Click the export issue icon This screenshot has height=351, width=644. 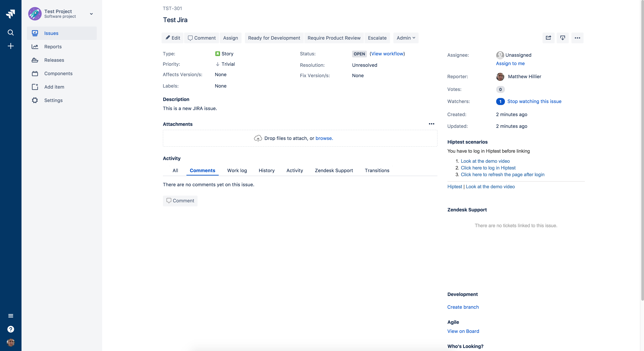pos(563,38)
